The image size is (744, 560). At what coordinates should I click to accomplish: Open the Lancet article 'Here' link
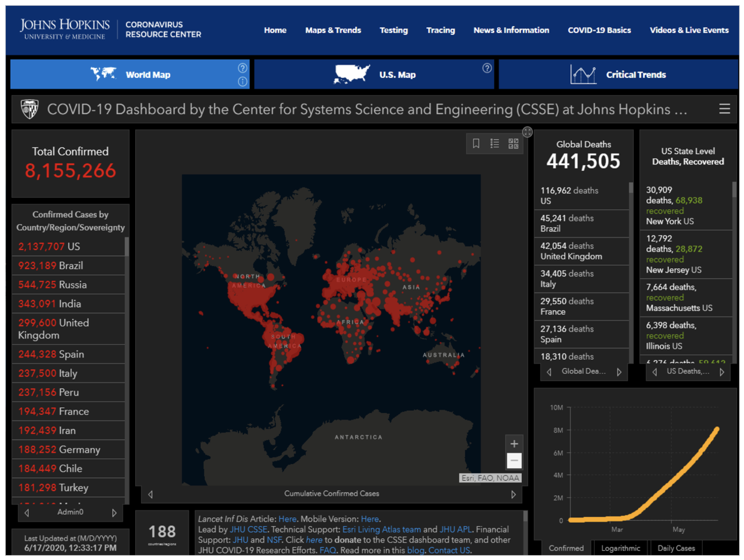pos(287,519)
